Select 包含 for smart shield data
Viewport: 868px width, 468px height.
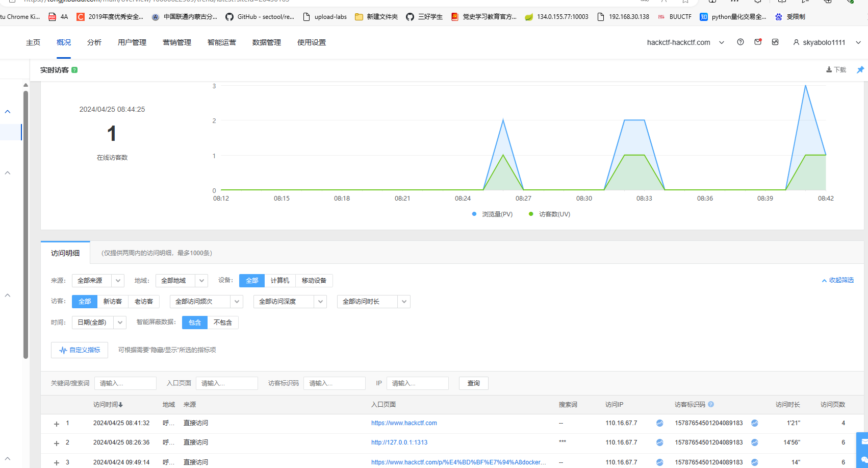pos(195,323)
